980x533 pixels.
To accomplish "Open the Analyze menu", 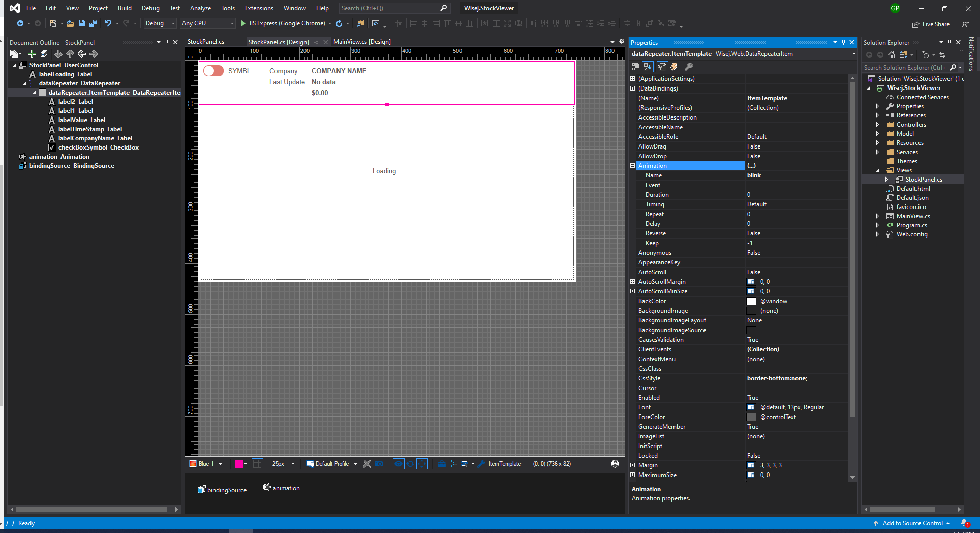I will coord(200,8).
